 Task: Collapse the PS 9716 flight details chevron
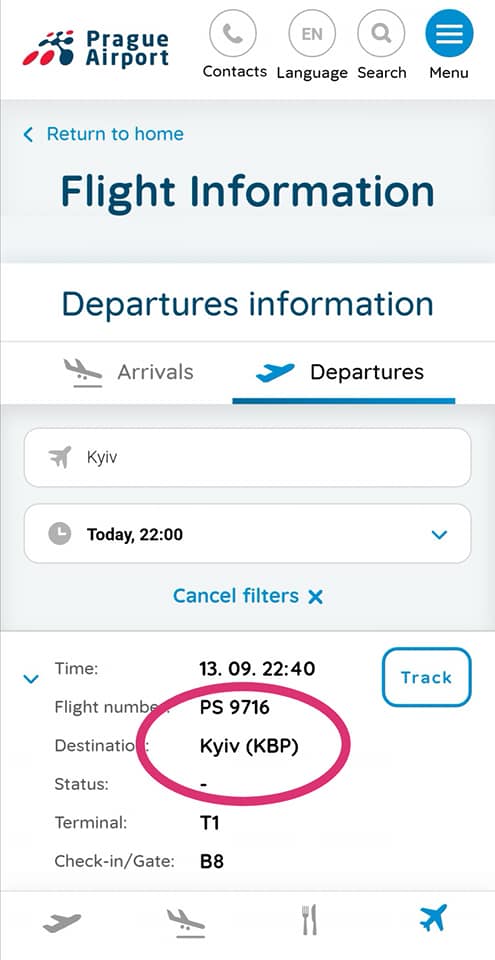click(x=31, y=678)
